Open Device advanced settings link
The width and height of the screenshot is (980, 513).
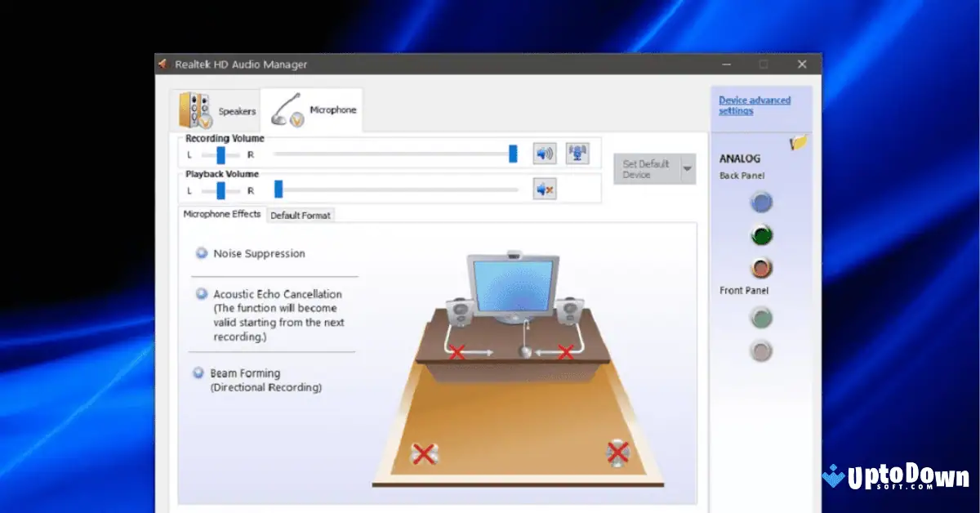[752, 105]
